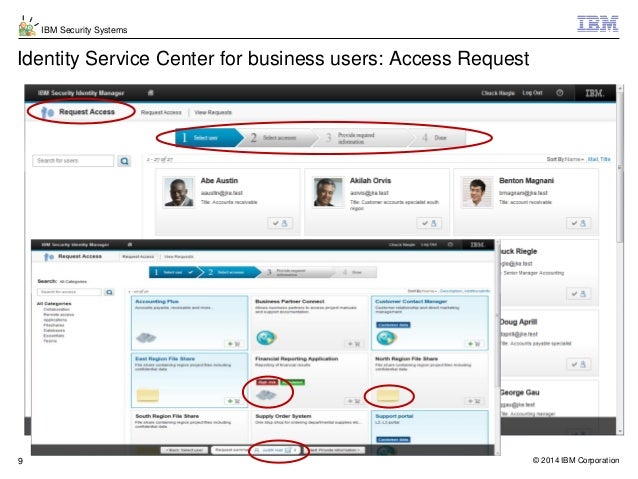Open the help question mark icon
The image size is (638, 479).
(x=559, y=93)
